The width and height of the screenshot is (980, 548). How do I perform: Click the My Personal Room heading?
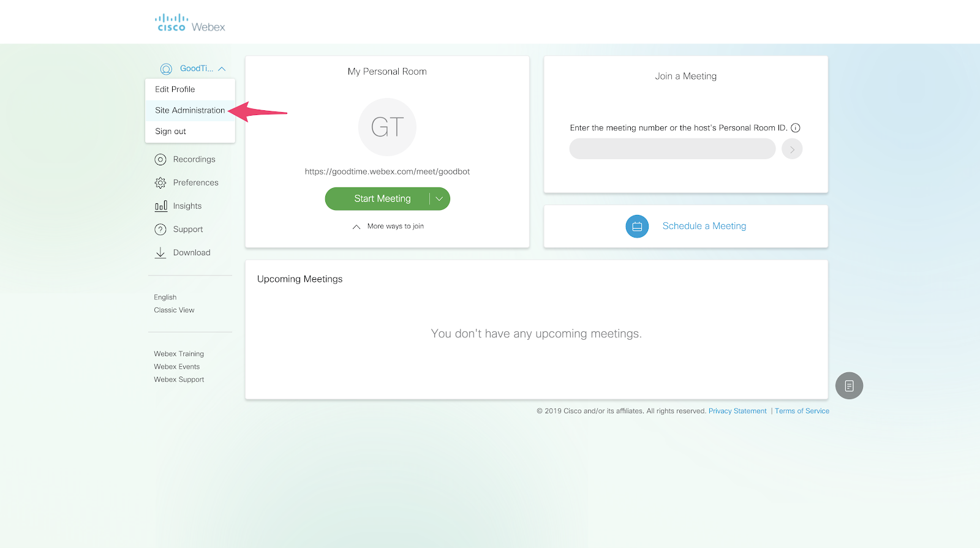pos(387,72)
